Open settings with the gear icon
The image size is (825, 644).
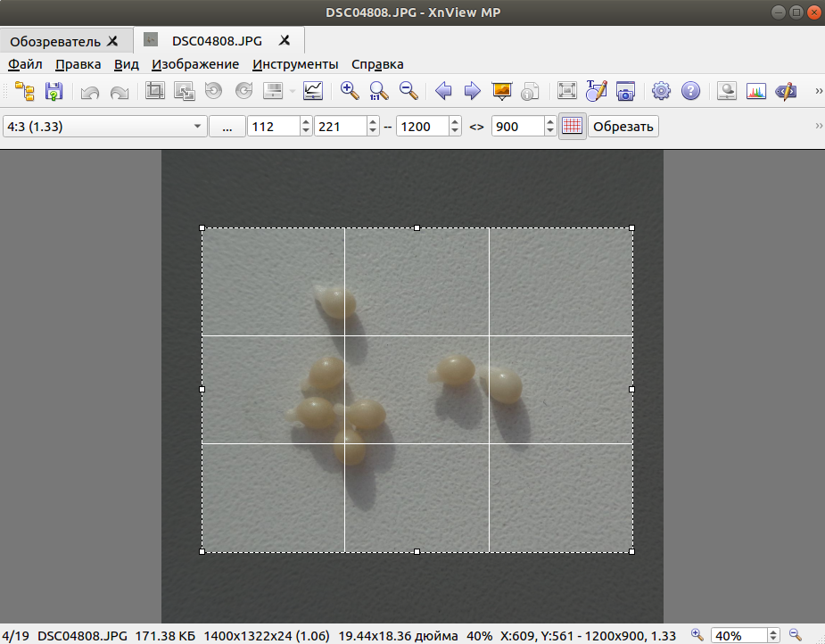tap(661, 91)
